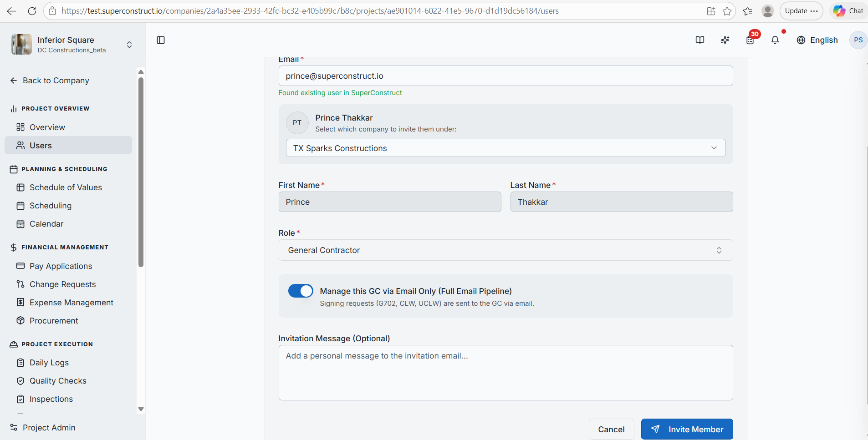Open the browser profile icon

point(768,11)
